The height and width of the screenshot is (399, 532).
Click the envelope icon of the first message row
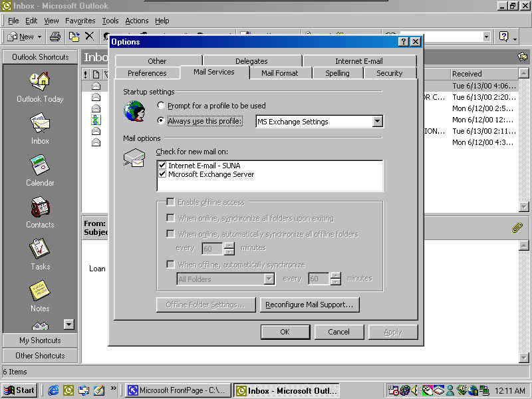96,86
